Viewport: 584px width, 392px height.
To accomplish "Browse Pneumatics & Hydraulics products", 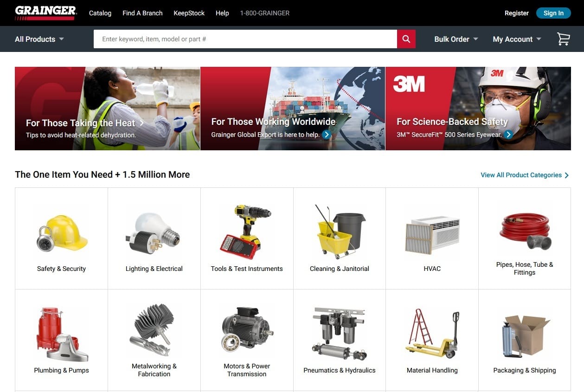I will point(339,340).
